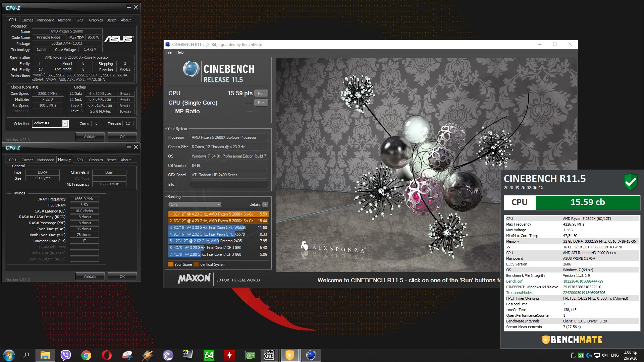
Task: Expand Details arrow in the Ranking section
Action: pyautogui.click(x=265, y=204)
